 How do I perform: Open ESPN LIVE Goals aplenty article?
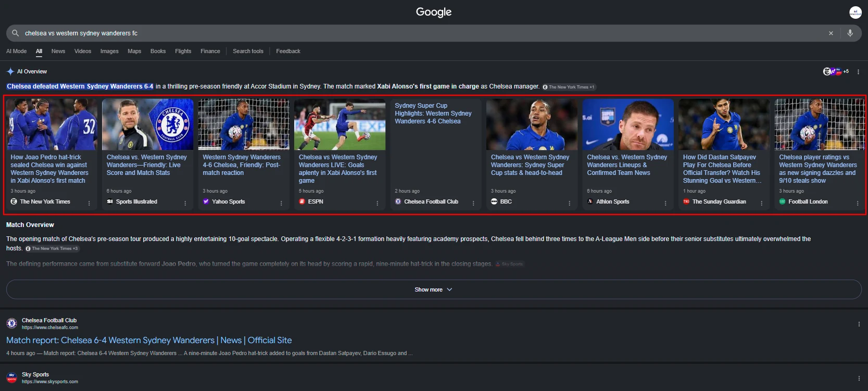pyautogui.click(x=338, y=169)
